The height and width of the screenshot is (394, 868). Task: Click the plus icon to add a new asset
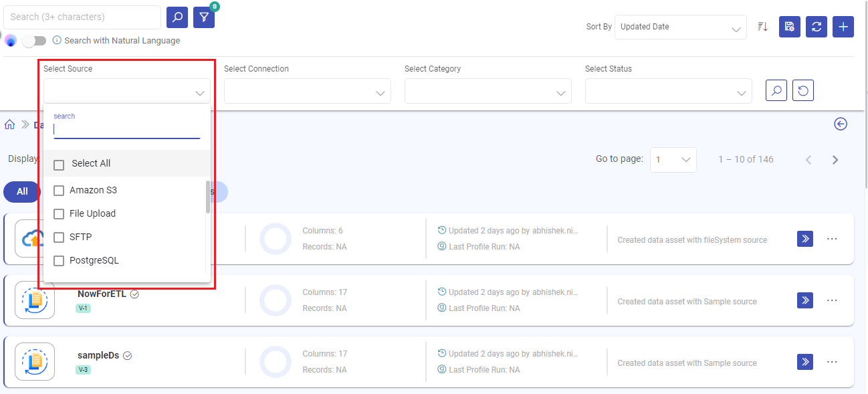coord(843,27)
